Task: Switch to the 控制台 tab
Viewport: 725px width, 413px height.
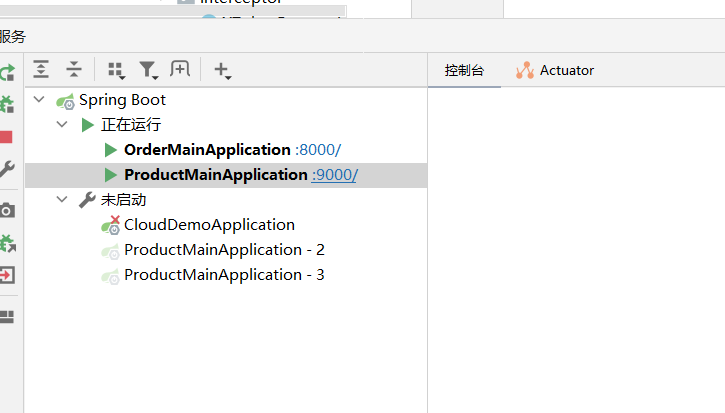Action: (464, 70)
